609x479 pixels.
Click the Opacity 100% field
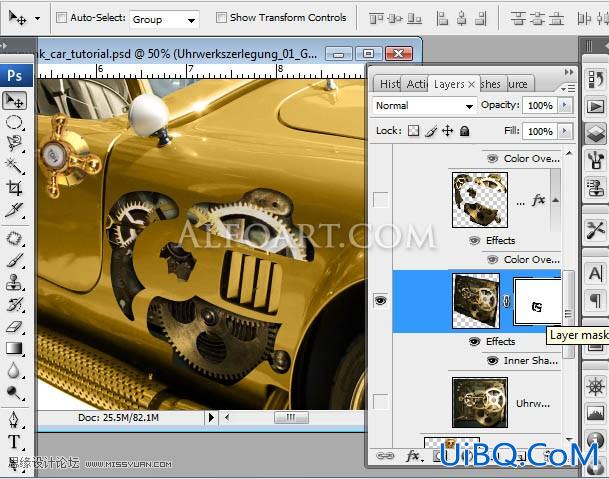pyautogui.click(x=540, y=105)
